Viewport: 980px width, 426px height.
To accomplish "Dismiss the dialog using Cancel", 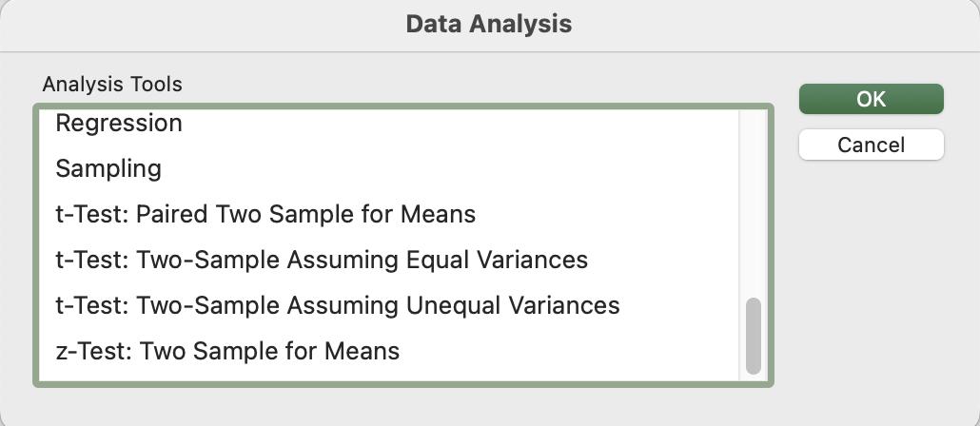I will pyautogui.click(x=872, y=145).
